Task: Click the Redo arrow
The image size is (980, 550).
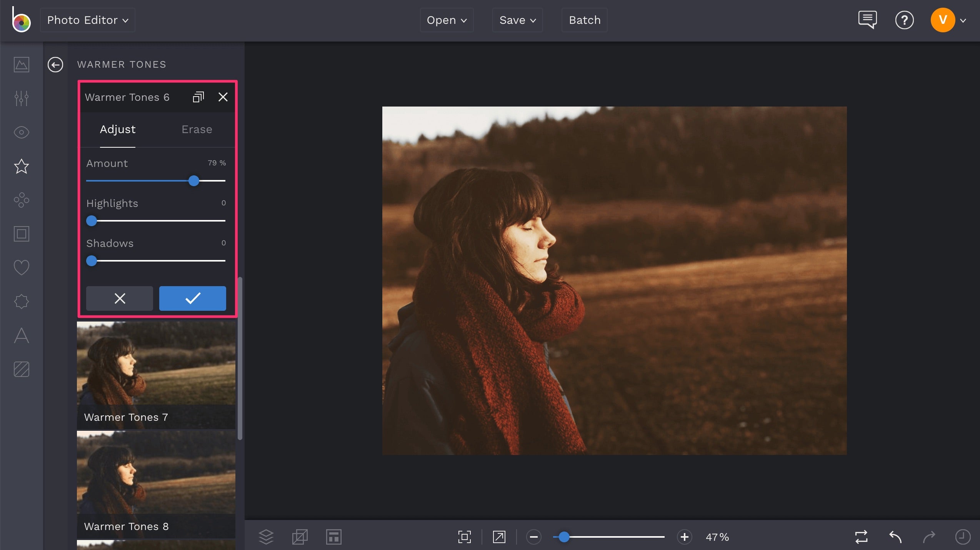Action: [x=929, y=537]
